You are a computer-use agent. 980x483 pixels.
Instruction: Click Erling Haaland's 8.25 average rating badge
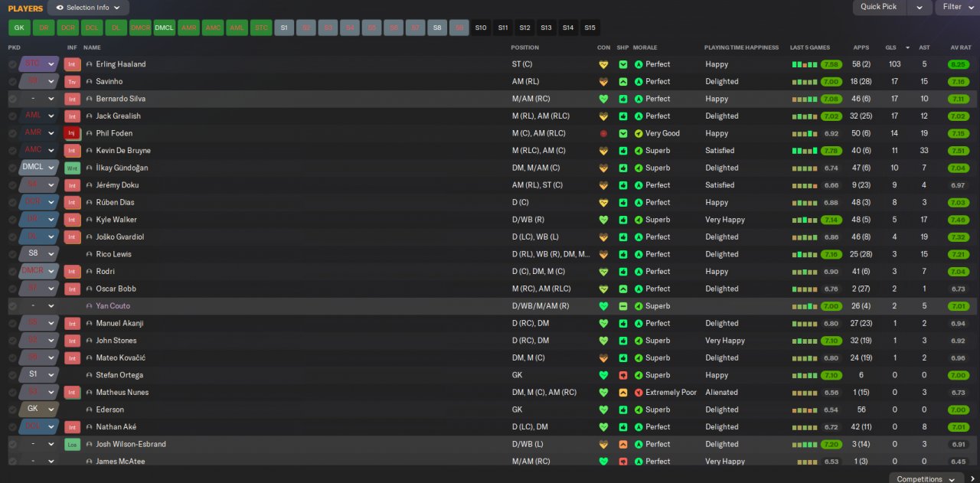(x=958, y=64)
